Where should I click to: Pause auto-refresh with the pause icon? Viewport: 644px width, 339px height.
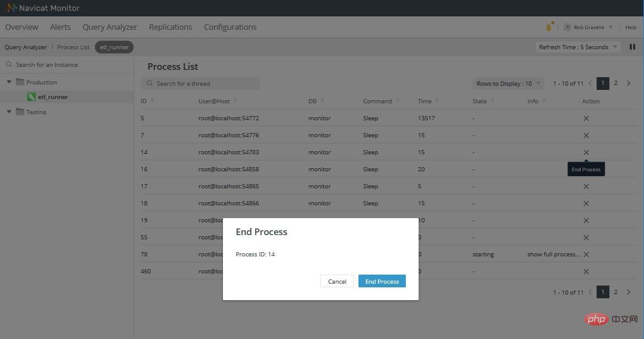[632, 47]
